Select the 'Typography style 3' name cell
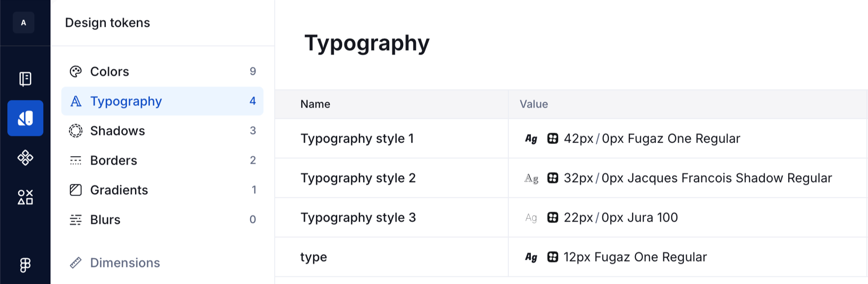This screenshot has width=868, height=284. (x=391, y=218)
